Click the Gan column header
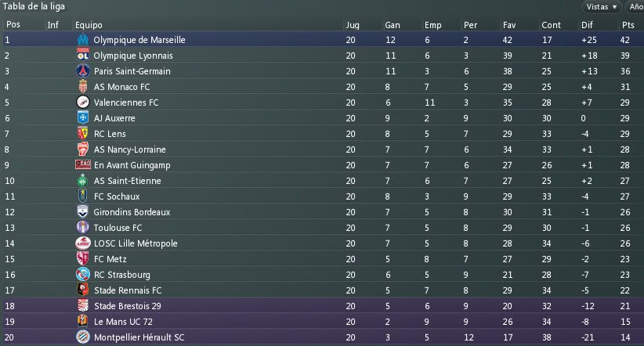This screenshot has height=346, width=644. 393,25
